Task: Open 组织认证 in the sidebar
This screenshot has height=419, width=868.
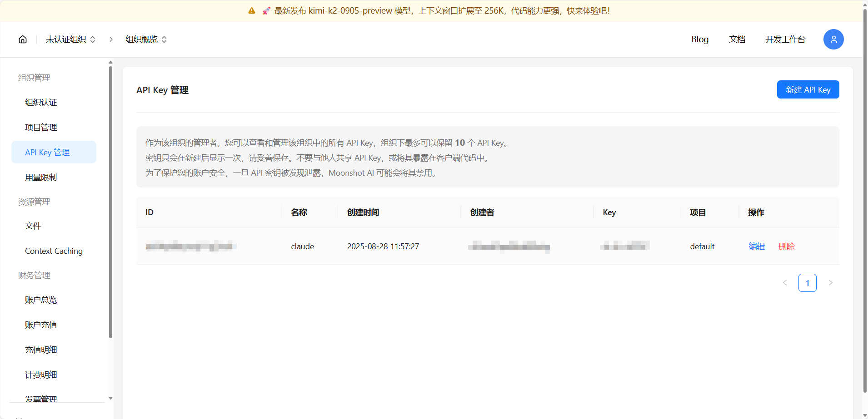Action: [x=54, y=103]
